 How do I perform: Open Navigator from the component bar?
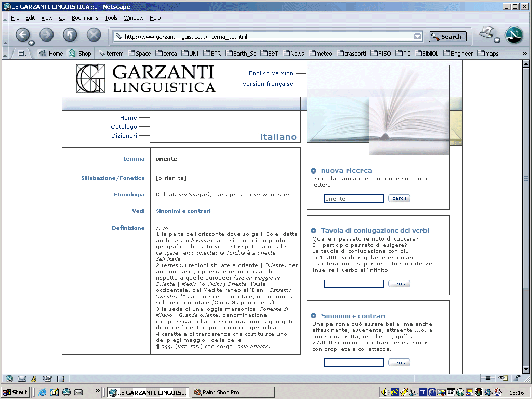(x=9, y=379)
